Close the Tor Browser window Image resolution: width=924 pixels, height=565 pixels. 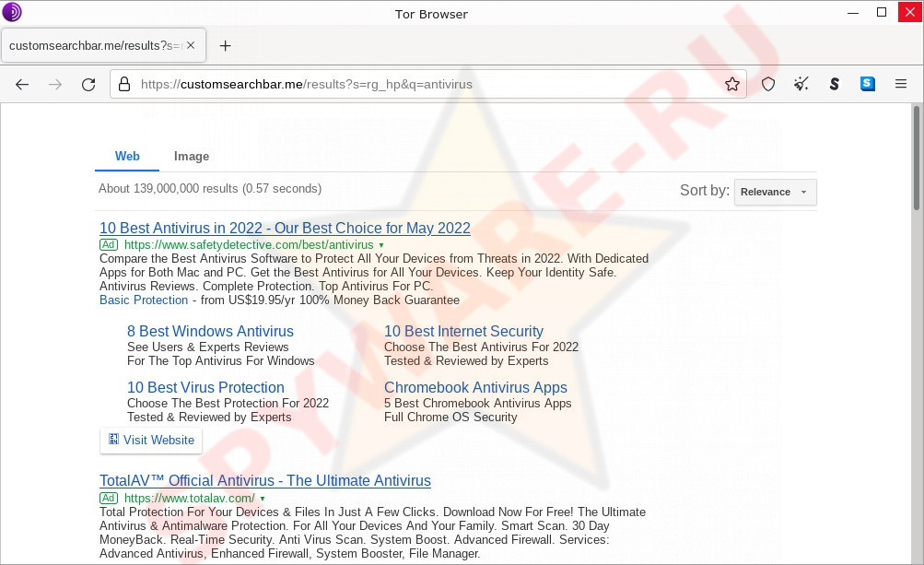click(x=910, y=12)
